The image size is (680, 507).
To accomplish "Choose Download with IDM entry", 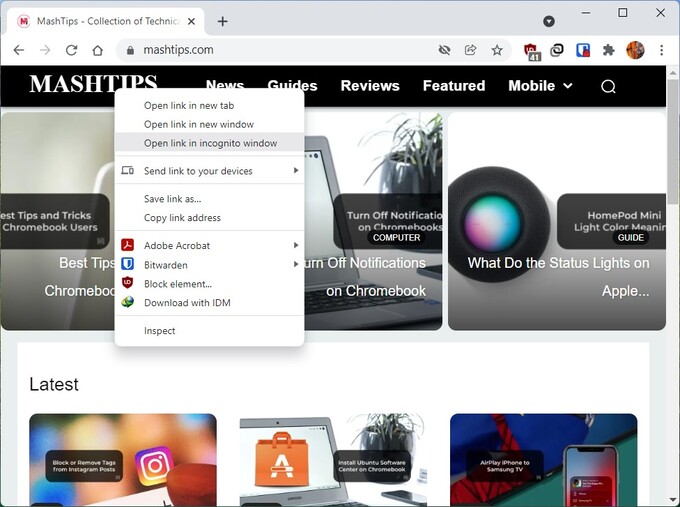I will [209, 303].
